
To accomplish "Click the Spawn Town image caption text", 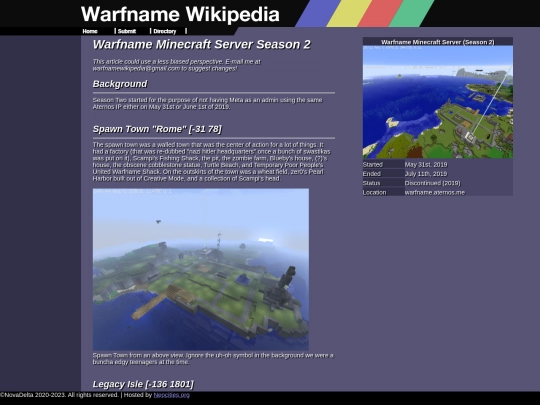I will click(213, 359).
